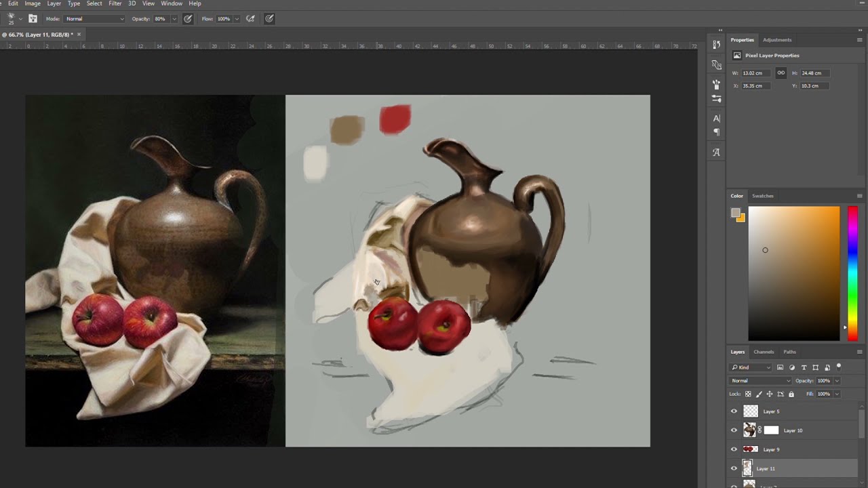Open layer Opacity dropdown arrow
This screenshot has height=488, width=868.
pos(837,381)
